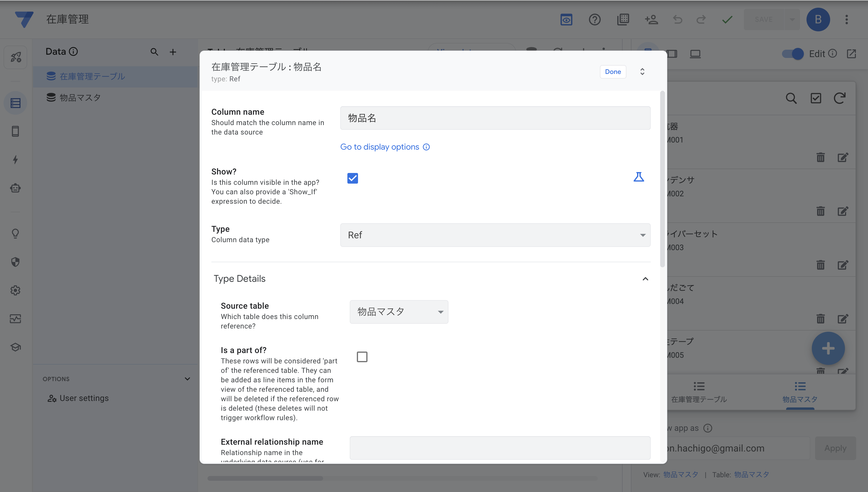Image resolution: width=868 pixels, height=492 pixels.
Task: Switch to 在庫管理テーブル preview tab
Action: pos(699,392)
